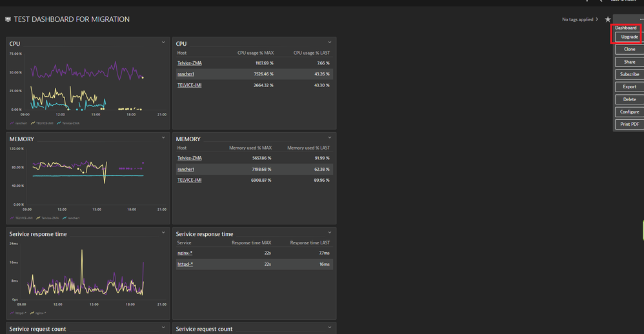Open TELVICE-JMI host link in CPU table
The image size is (644, 334).
click(x=189, y=85)
